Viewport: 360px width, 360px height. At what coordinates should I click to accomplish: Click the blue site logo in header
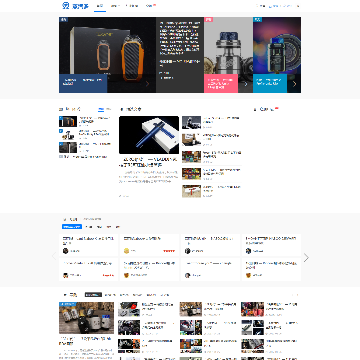tap(75, 6)
